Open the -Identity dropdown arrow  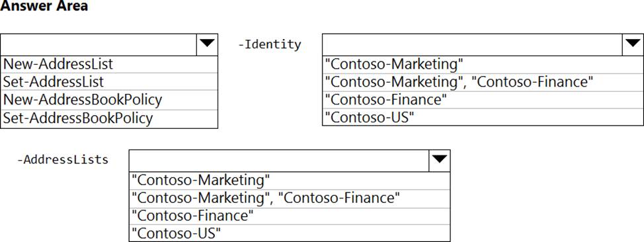coord(633,44)
